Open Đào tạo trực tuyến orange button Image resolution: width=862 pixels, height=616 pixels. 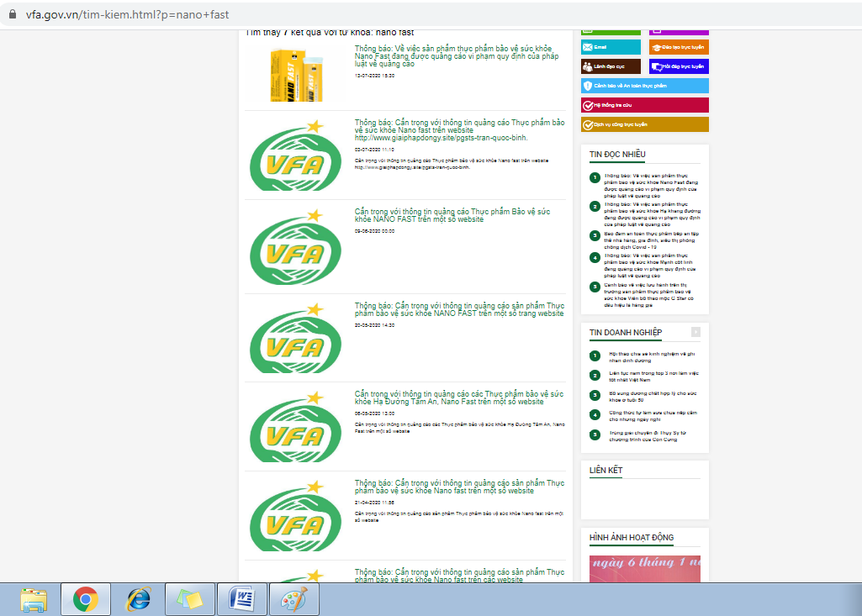coord(680,47)
